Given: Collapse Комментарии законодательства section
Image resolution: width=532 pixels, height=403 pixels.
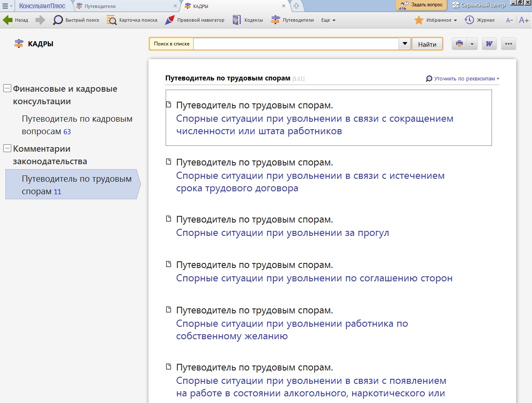Looking at the screenshot, I should [7, 148].
